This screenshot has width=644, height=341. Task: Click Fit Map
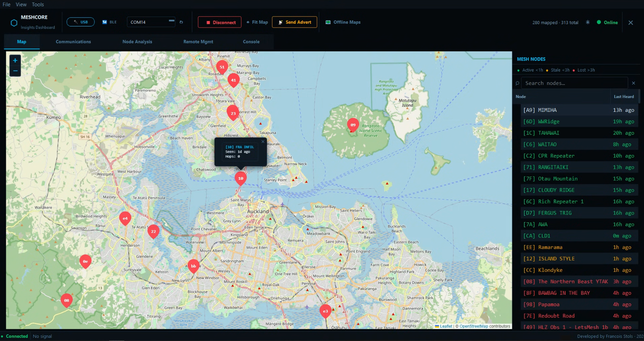pyautogui.click(x=257, y=22)
